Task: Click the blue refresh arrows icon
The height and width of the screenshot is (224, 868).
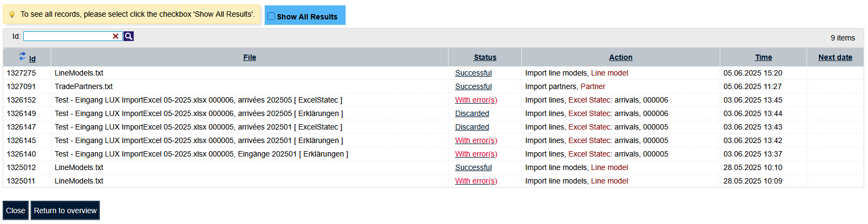Action: [x=22, y=56]
